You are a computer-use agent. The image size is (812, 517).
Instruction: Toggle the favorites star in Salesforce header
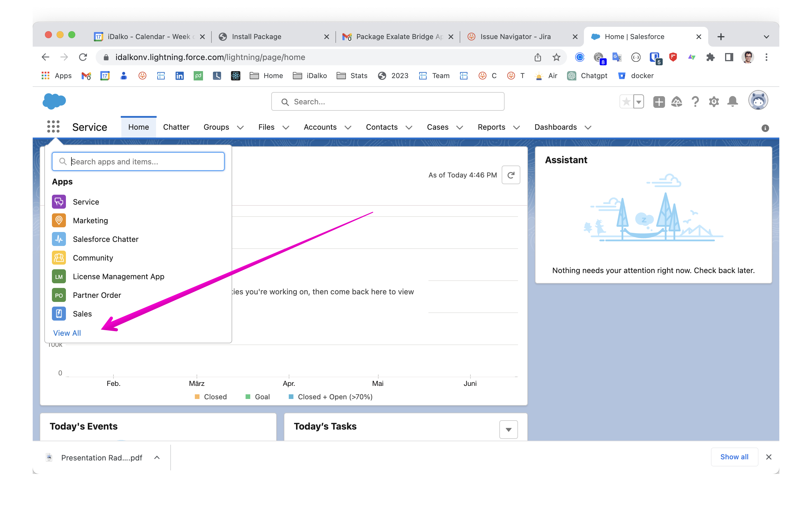click(626, 101)
